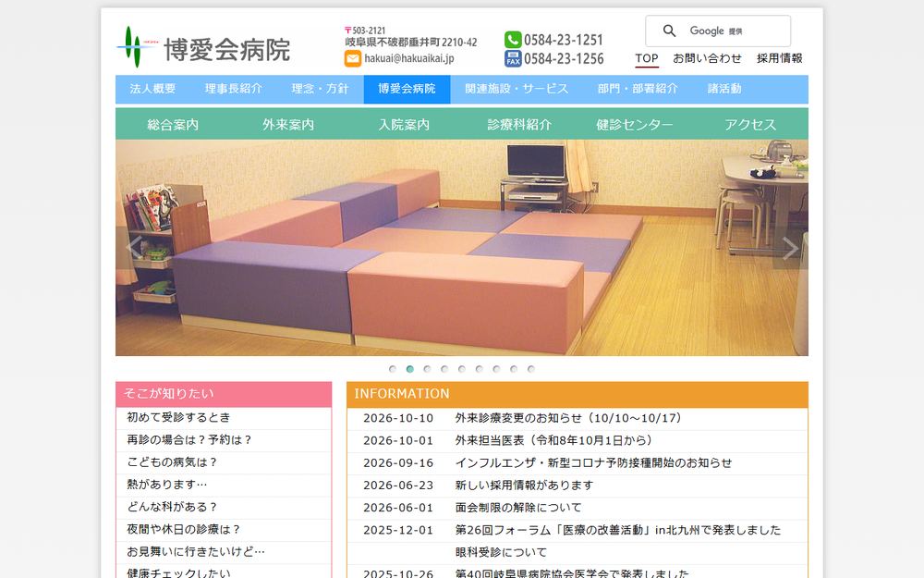Select the fourth slideshow dot

(x=444, y=369)
